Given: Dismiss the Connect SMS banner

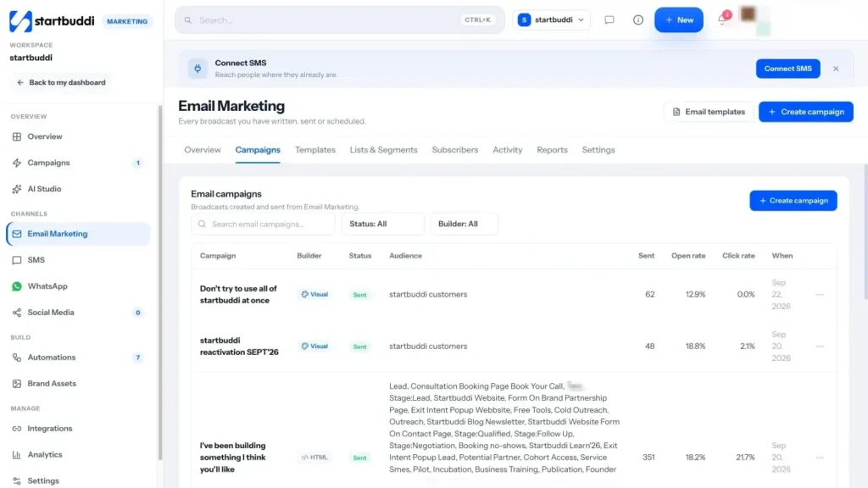Looking at the screenshot, I should [835, 69].
